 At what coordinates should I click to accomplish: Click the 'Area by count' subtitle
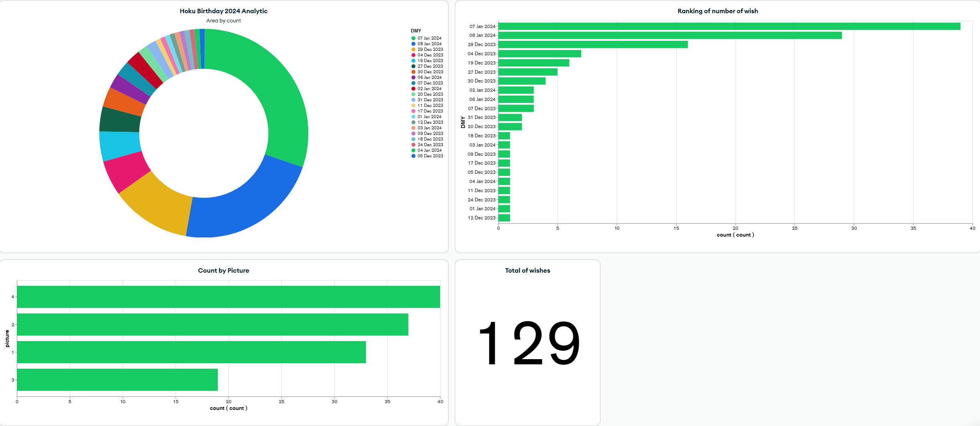[224, 21]
